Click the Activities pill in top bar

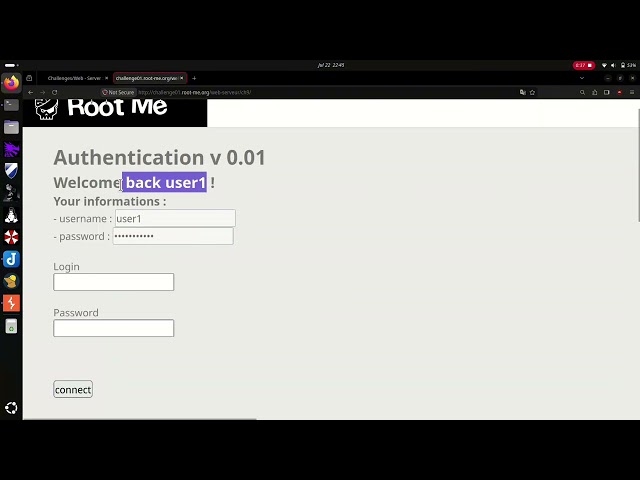[x=11, y=65]
